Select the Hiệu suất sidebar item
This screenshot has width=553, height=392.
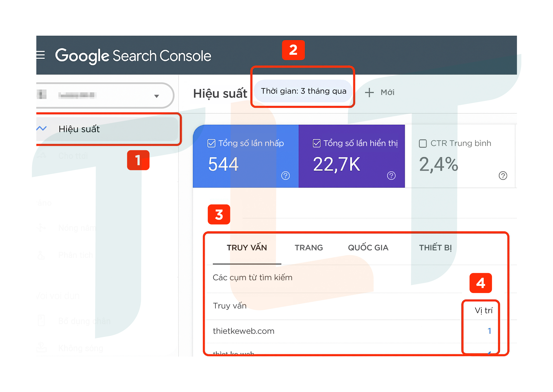pyautogui.click(x=79, y=129)
